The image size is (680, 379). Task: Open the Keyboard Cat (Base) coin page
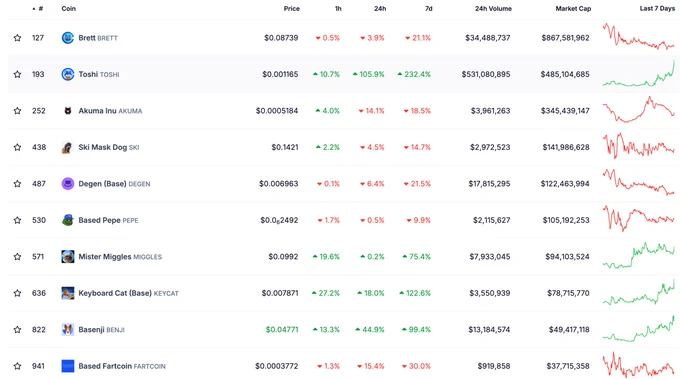128,293
